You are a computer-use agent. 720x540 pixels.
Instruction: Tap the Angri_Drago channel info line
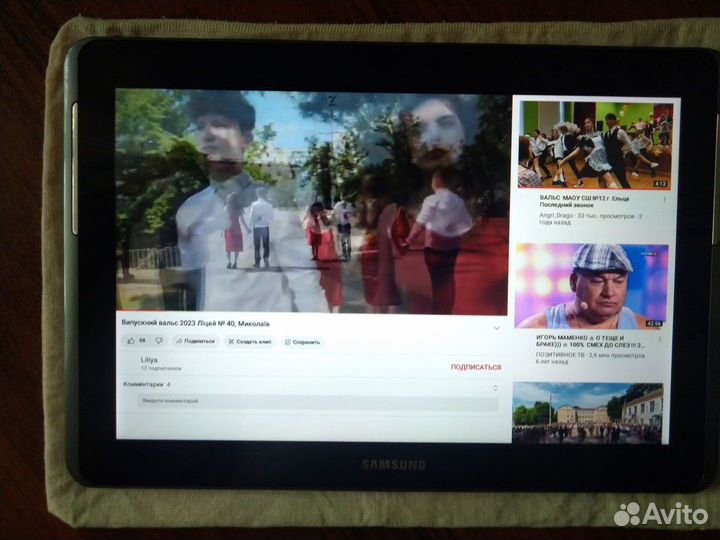591,219
